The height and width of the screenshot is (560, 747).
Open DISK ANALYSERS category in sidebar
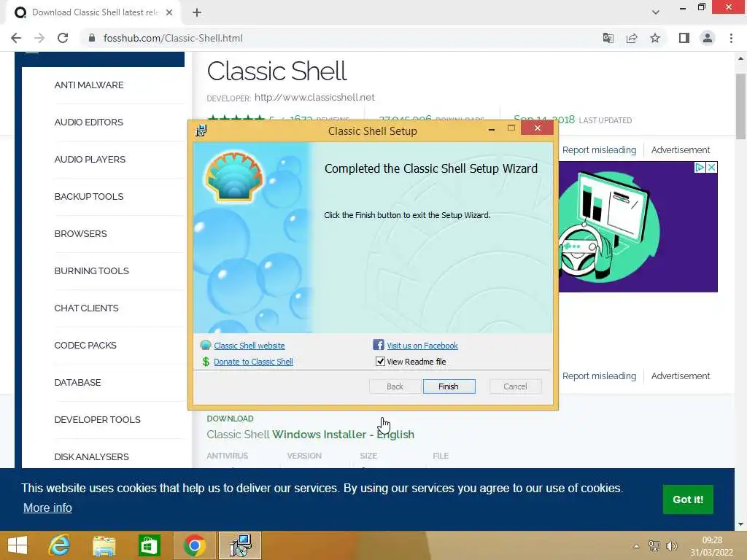click(x=91, y=456)
